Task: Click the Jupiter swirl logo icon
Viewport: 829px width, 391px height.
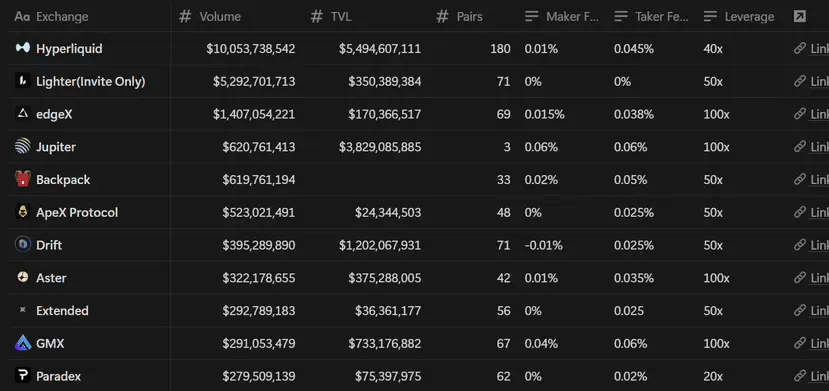Action: coord(23,146)
